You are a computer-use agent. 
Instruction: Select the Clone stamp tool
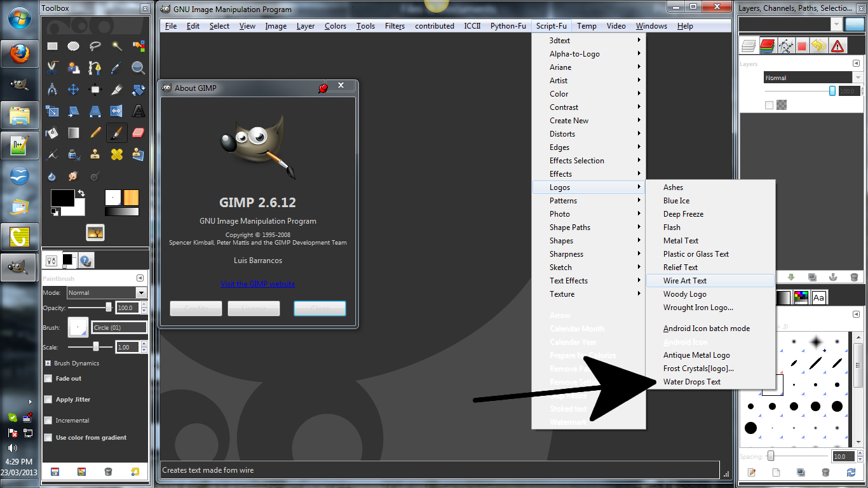point(95,154)
